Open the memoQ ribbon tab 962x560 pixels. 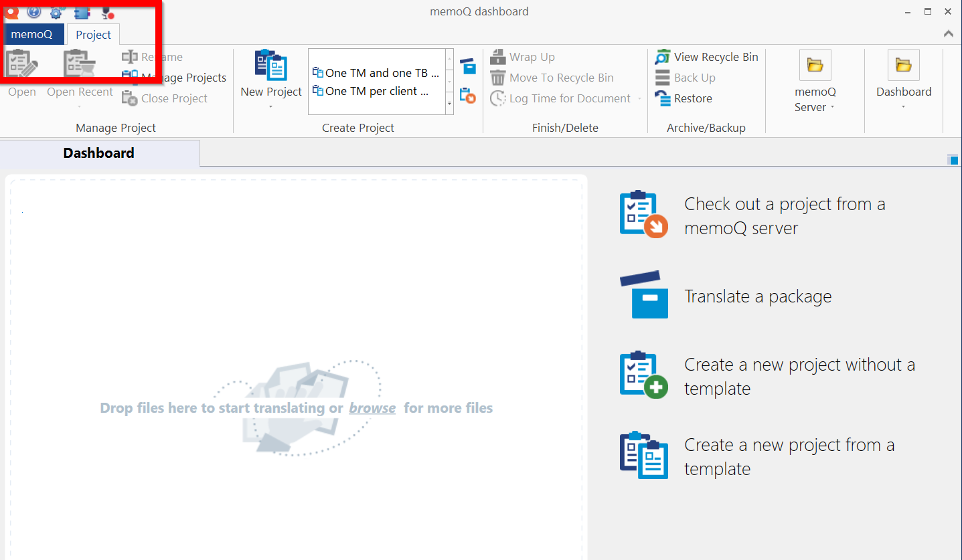coord(31,34)
